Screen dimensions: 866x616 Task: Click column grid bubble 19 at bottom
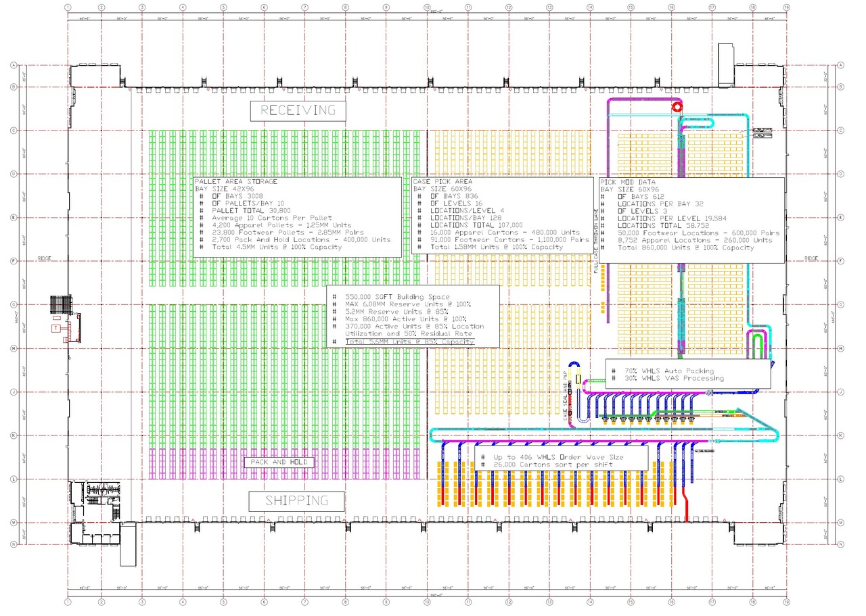(786, 601)
